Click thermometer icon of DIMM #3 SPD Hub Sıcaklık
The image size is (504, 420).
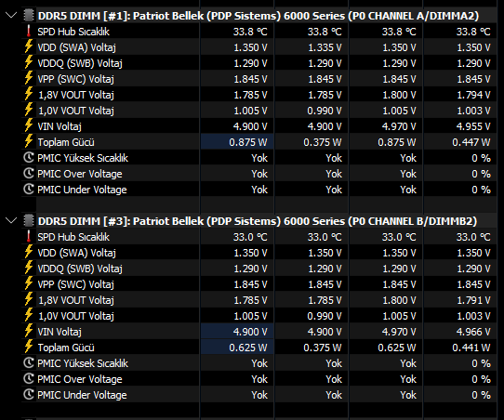point(29,237)
